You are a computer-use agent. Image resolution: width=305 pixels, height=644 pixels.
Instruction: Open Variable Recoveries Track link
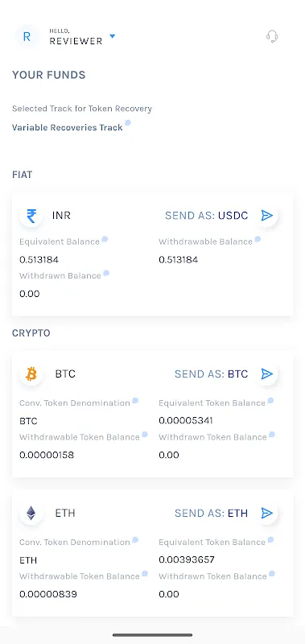(68, 127)
